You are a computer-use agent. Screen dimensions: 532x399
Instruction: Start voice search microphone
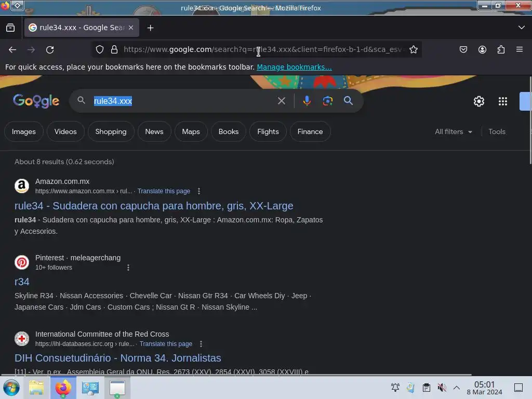307,101
